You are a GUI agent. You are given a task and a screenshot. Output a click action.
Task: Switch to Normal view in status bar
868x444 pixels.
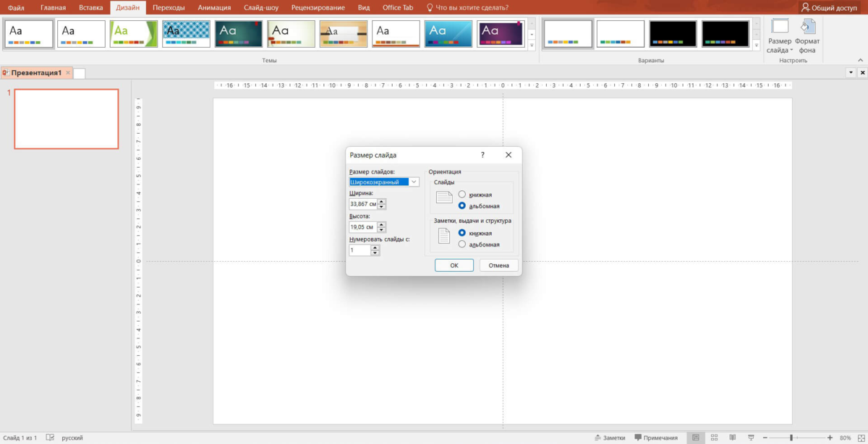point(695,437)
